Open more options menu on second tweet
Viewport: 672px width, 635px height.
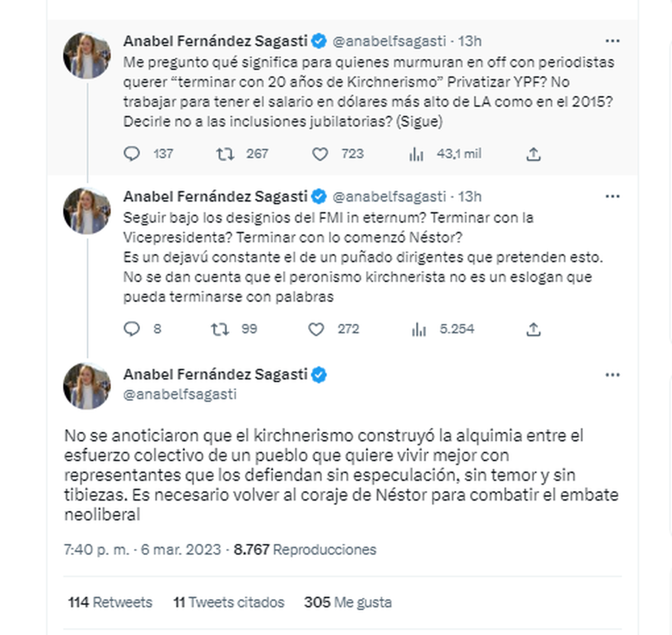(x=613, y=197)
